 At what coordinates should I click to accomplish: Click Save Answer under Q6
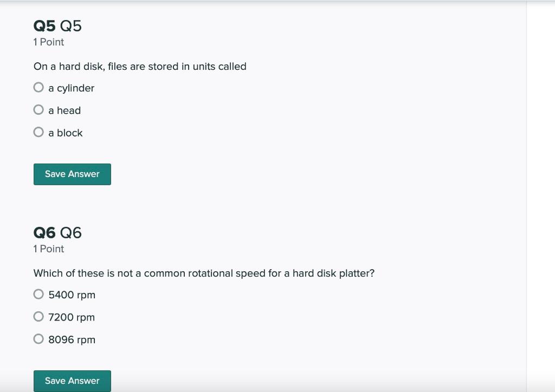pos(72,381)
